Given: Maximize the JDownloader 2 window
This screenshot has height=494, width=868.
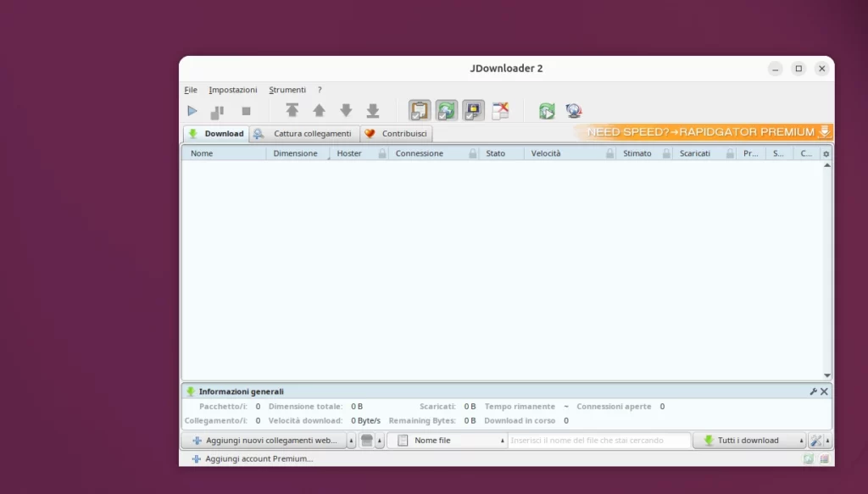Looking at the screenshot, I should coord(798,69).
